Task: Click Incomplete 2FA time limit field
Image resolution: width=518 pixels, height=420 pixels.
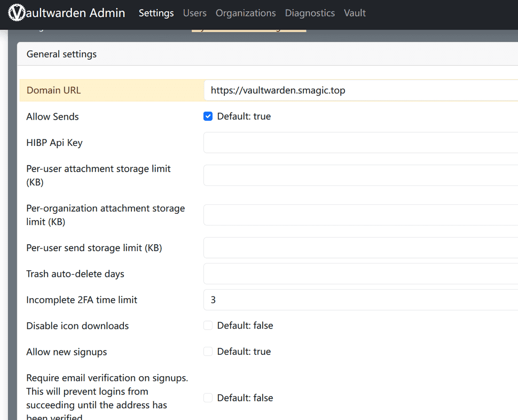Action: (x=361, y=300)
